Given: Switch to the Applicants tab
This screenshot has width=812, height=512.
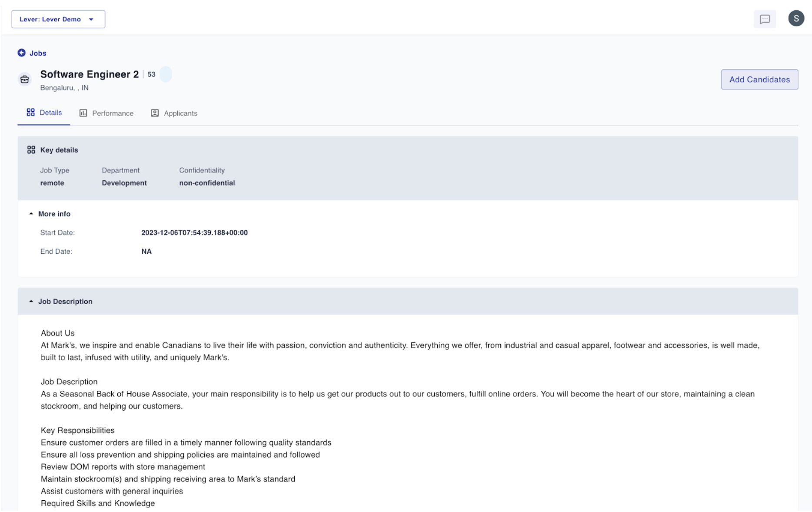Looking at the screenshot, I should (180, 113).
